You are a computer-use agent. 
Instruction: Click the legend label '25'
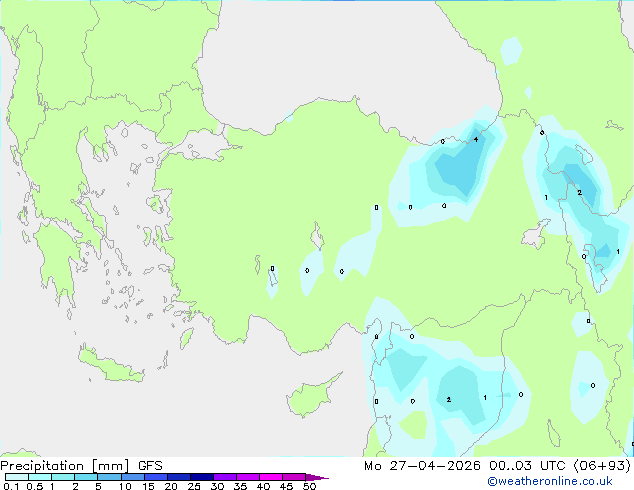coord(194,486)
